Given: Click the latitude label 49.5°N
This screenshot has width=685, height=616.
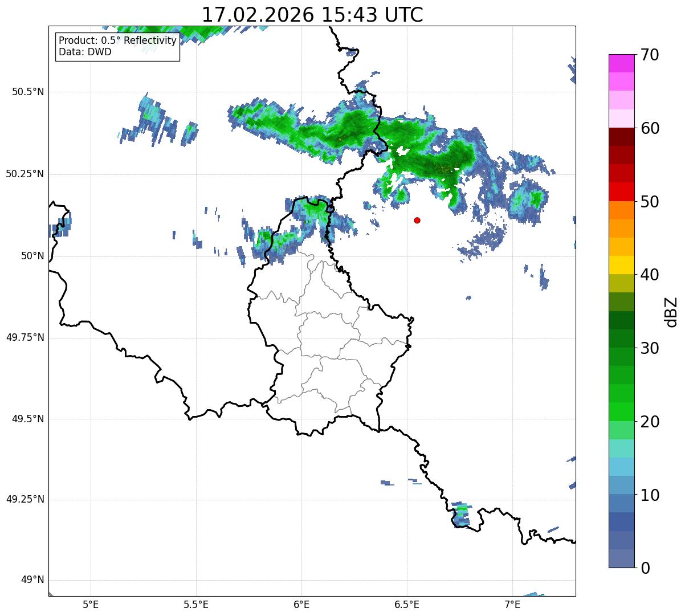Looking at the screenshot, I should tap(28, 419).
